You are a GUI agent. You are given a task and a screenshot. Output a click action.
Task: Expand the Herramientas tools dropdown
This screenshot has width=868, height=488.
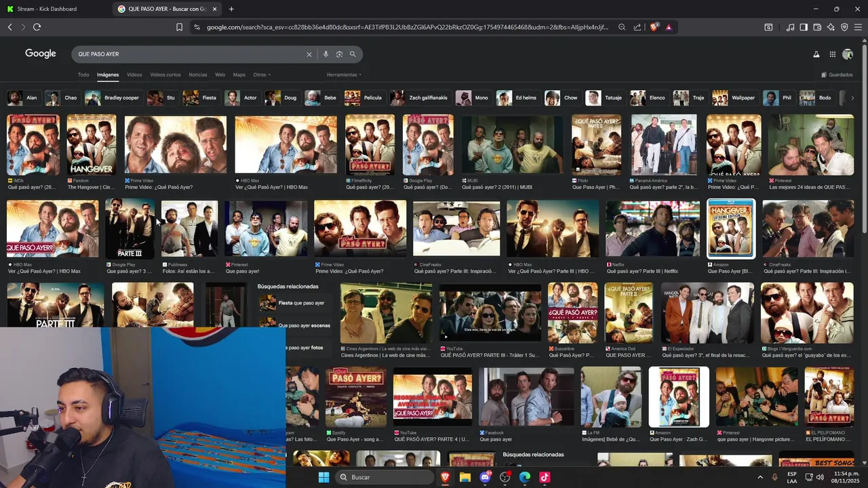(344, 75)
